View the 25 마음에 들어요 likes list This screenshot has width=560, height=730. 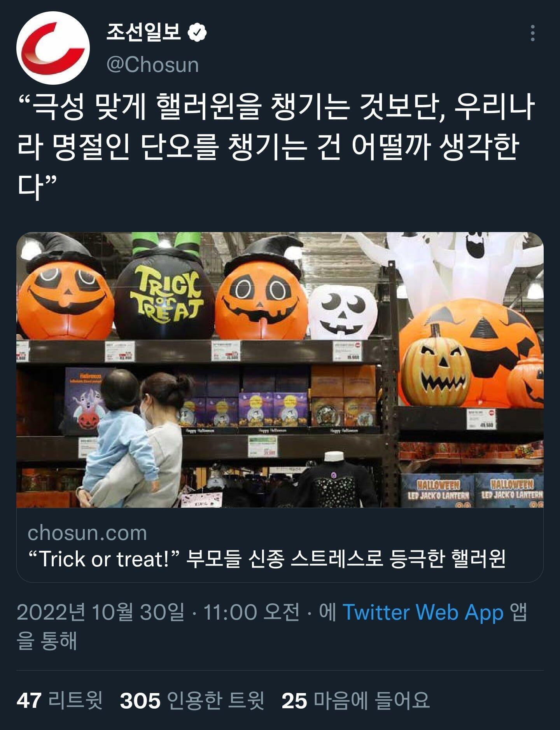point(355,700)
